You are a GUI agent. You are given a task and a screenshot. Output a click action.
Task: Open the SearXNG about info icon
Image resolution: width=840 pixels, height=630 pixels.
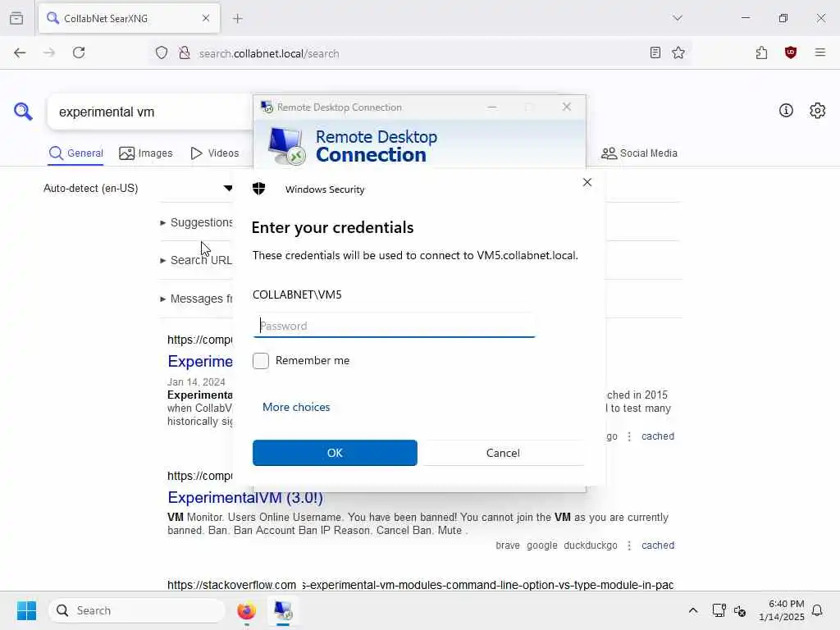785,111
